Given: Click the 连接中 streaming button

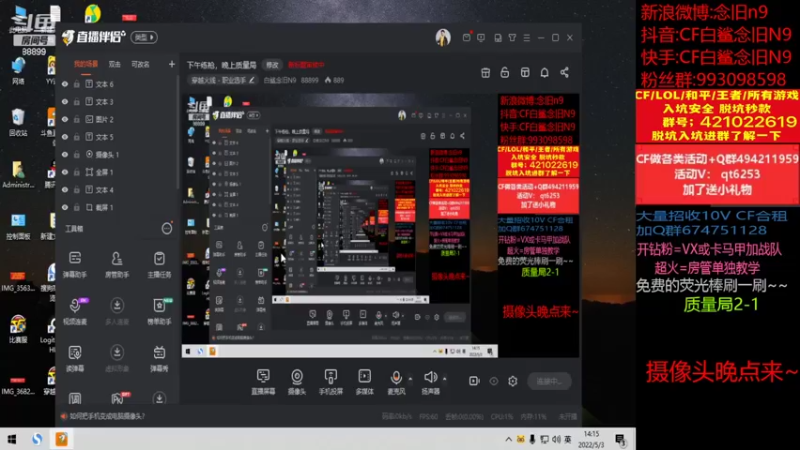Looking at the screenshot, I should point(549,381).
